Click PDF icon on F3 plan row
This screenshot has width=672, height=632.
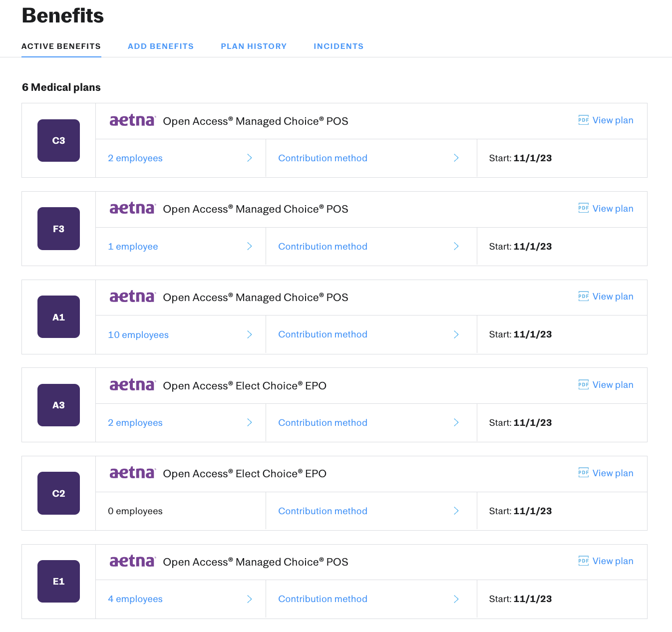click(583, 208)
